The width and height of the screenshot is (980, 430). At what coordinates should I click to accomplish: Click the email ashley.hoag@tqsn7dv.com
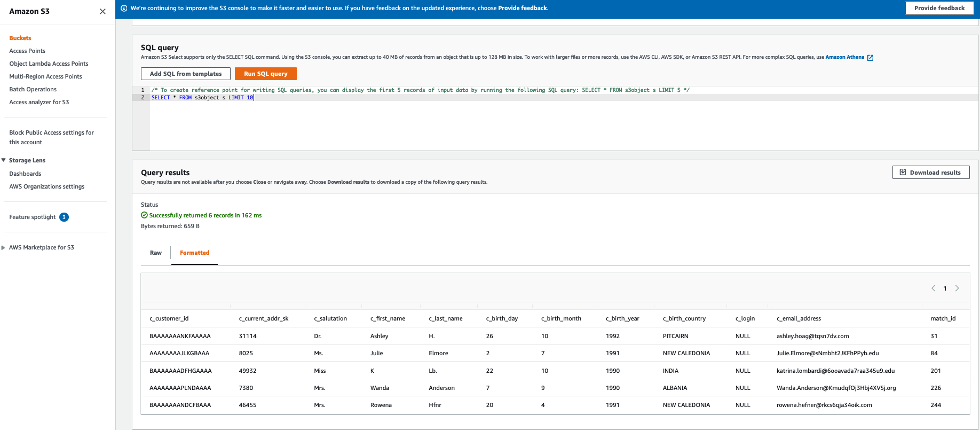pyautogui.click(x=812, y=336)
